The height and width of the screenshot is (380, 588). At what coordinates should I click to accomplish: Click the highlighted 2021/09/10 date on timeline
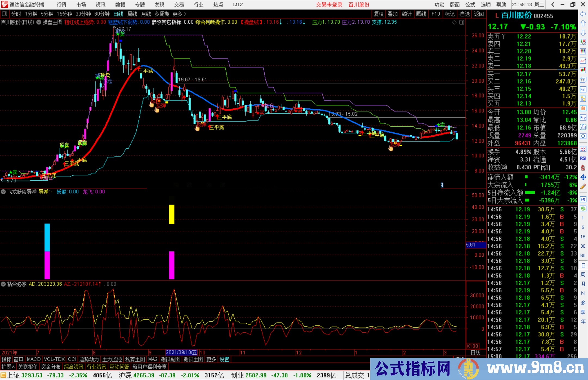(x=181, y=352)
